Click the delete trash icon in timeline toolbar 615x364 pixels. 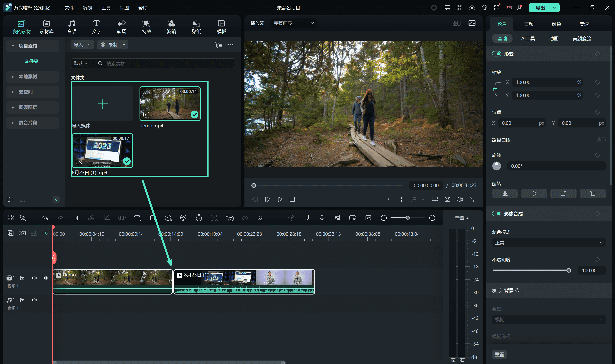[x=76, y=218]
